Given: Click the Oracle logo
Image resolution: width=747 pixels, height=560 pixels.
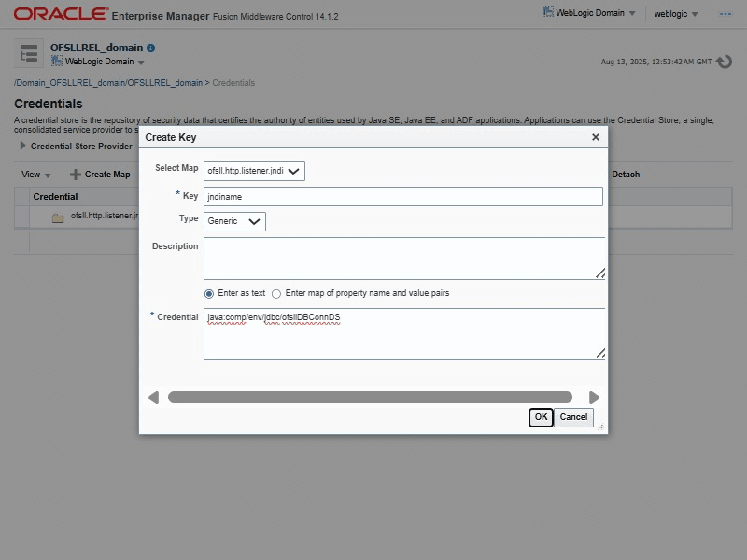Looking at the screenshot, I should point(61,14).
